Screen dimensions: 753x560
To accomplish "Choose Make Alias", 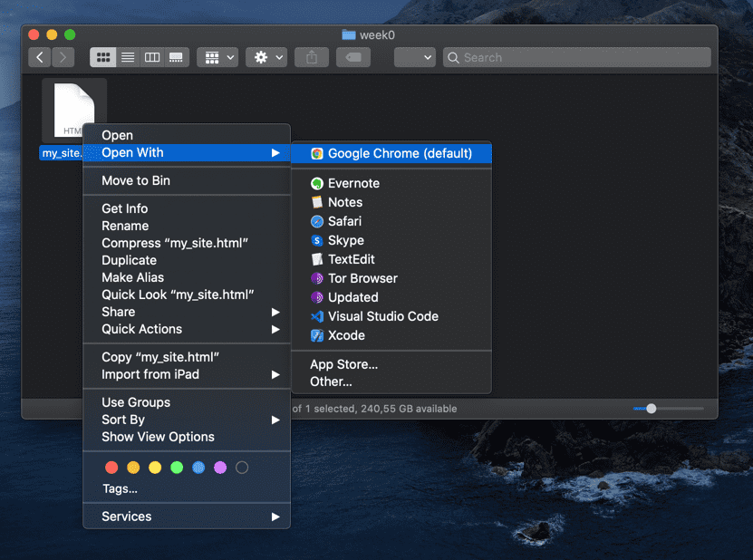I will (x=187, y=277).
